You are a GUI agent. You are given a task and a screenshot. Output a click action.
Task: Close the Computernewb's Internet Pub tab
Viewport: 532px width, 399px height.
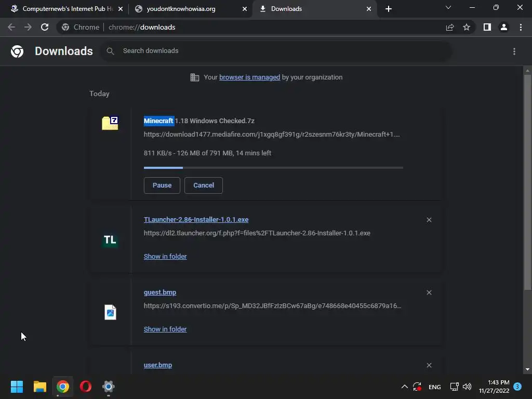click(121, 9)
